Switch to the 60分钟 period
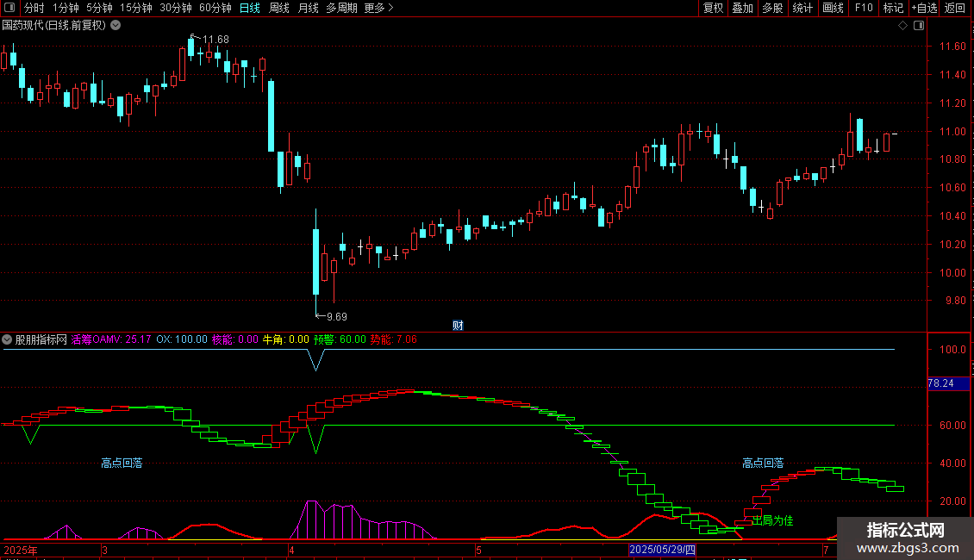 click(215, 8)
